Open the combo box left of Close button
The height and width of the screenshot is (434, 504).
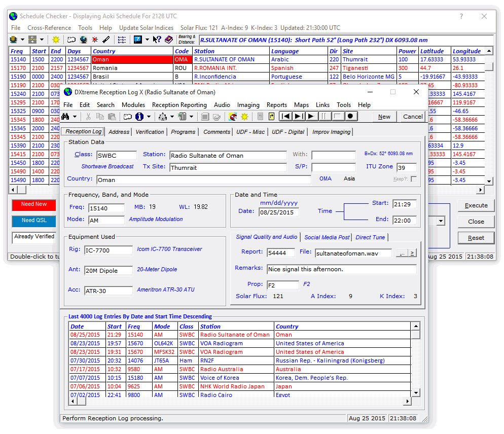[x=441, y=221]
